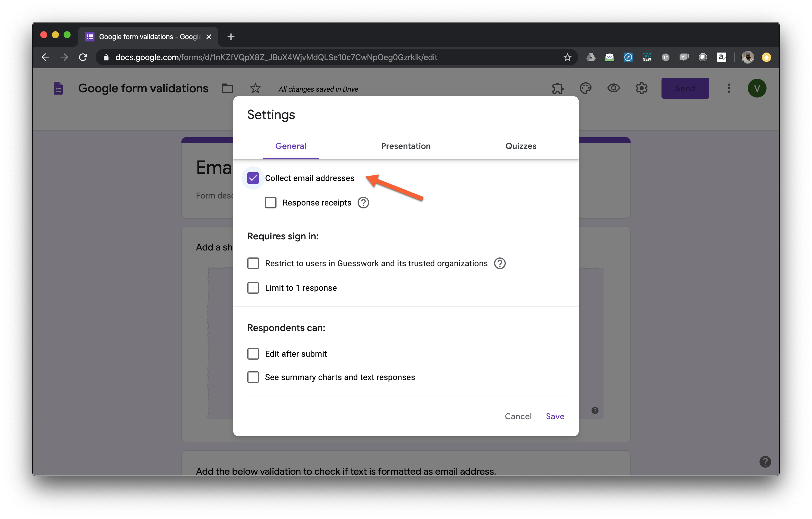Click Cancel in Settings dialog
Screen dimensions: 812x519
point(518,417)
